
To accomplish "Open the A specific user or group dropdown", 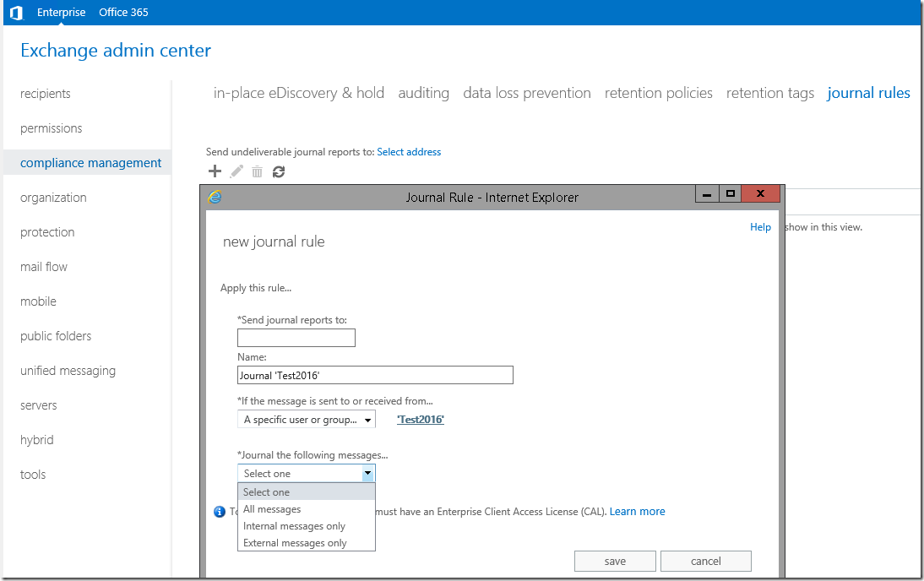I will (307, 420).
